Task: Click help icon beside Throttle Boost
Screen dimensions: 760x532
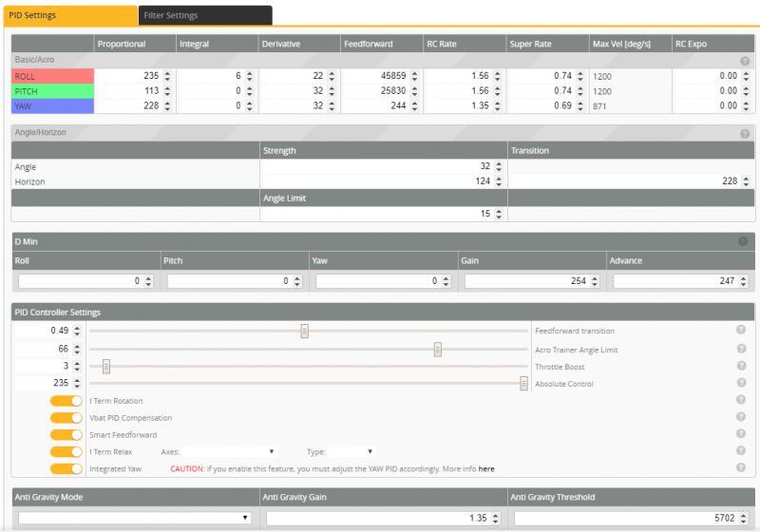Action: click(740, 366)
